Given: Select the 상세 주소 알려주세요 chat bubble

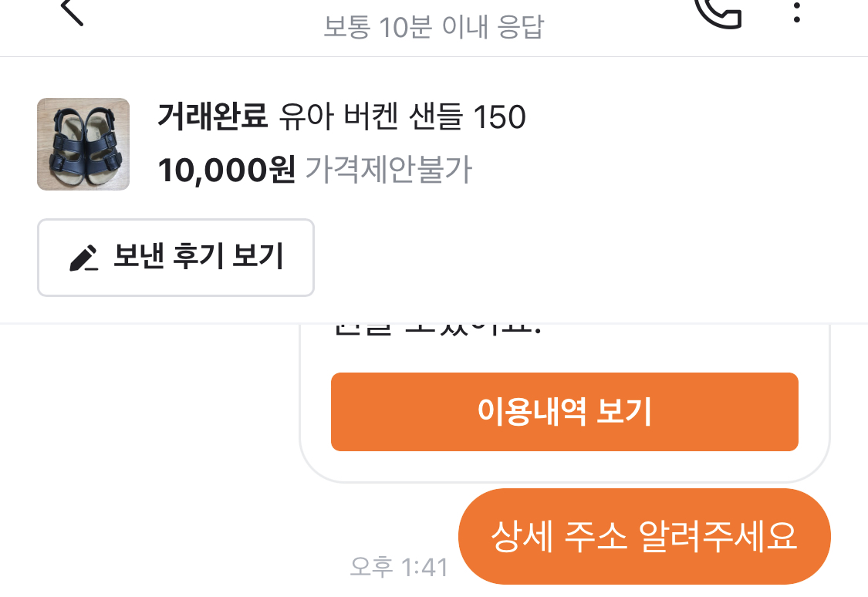Looking at the screenshot, I should (643, 536).
